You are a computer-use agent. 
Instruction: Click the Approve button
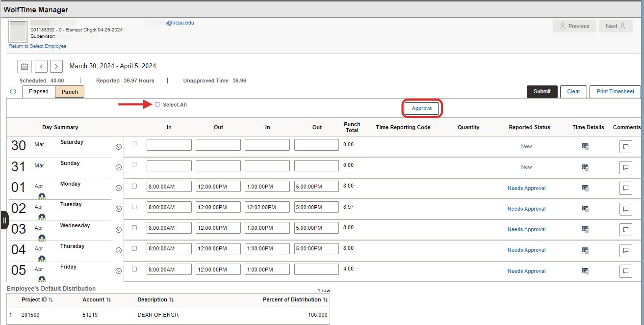(x=422, y=108)
